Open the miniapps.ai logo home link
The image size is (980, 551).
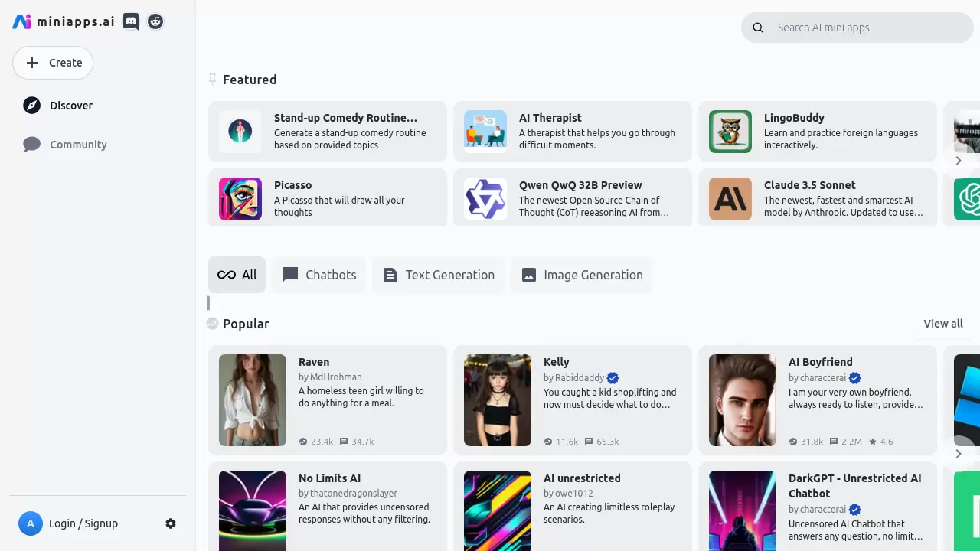[x=64, y=21]
